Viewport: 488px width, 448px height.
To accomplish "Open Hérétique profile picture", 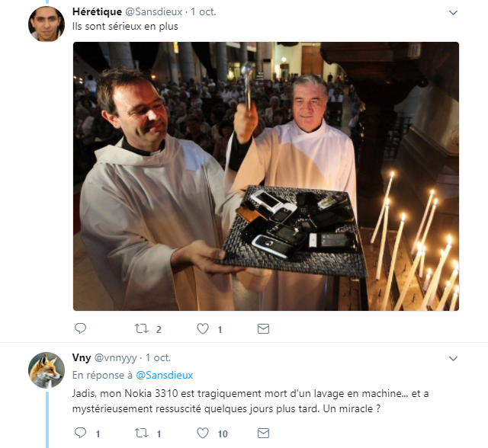I will click(x=46, y=24).
